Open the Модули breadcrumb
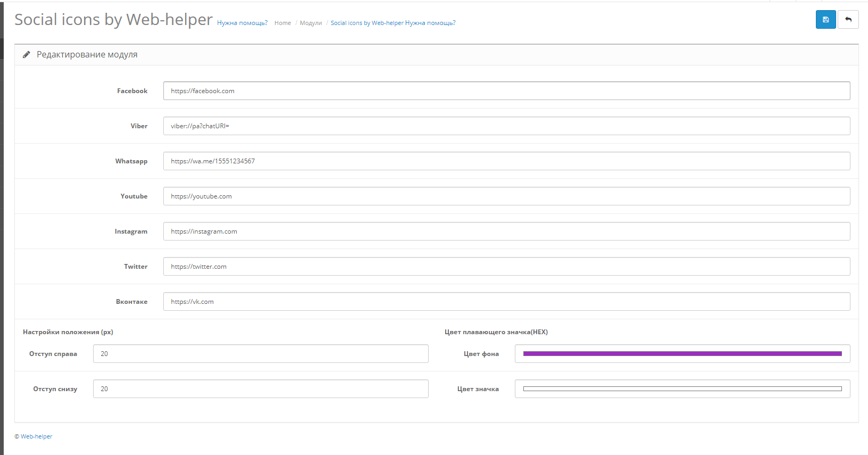Viewport: 868px width, 455px height. pos(311,23)
